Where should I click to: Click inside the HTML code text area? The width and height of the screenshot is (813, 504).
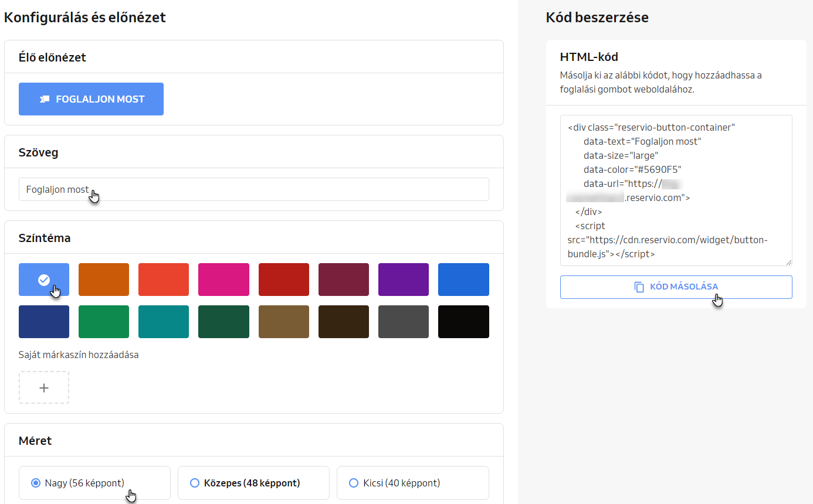pyautogui.click(x=676, y=190)
